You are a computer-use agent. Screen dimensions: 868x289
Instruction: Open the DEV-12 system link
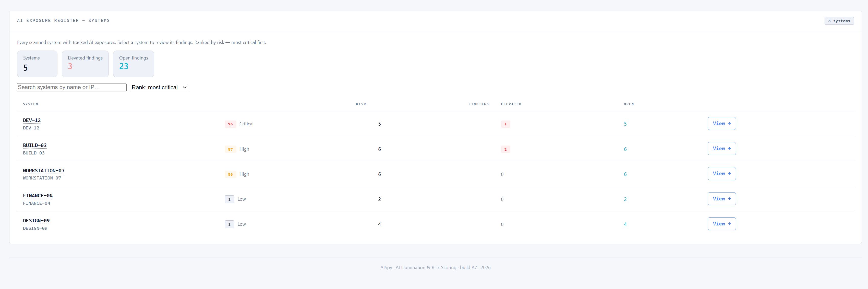[x=32, y=120]
